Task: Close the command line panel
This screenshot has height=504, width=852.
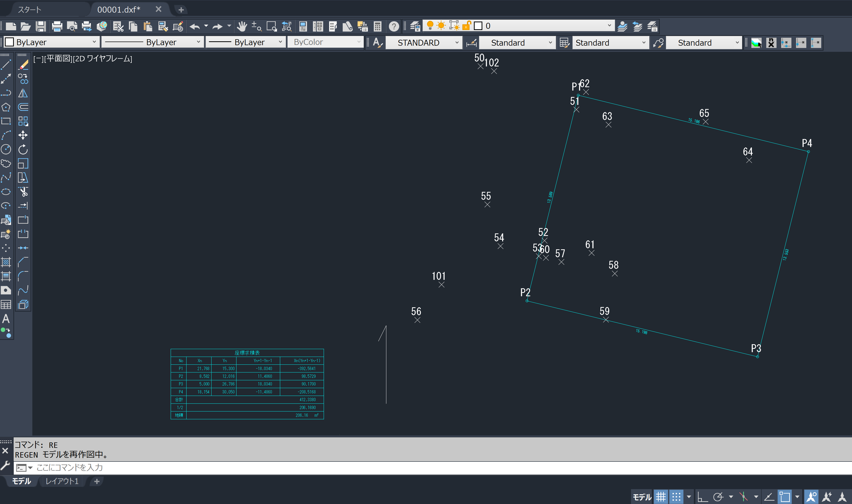Action: pyautogui.click(x=5, y=451)
